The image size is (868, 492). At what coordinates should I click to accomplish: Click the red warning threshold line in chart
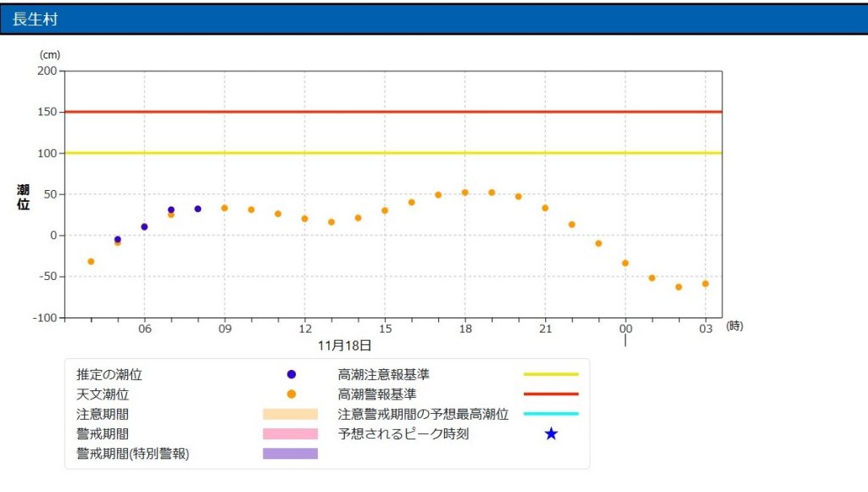[393, 112]
